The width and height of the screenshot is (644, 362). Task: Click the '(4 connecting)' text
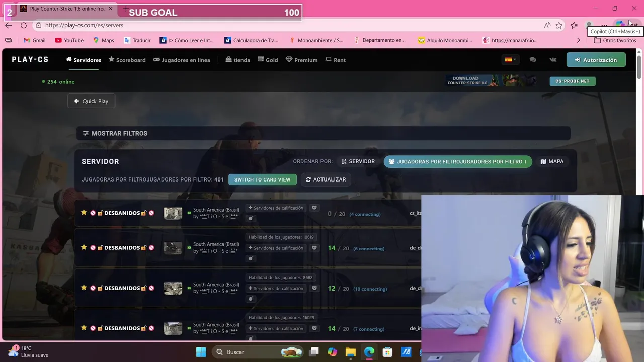pyautogui.click(x=365, y=214)
